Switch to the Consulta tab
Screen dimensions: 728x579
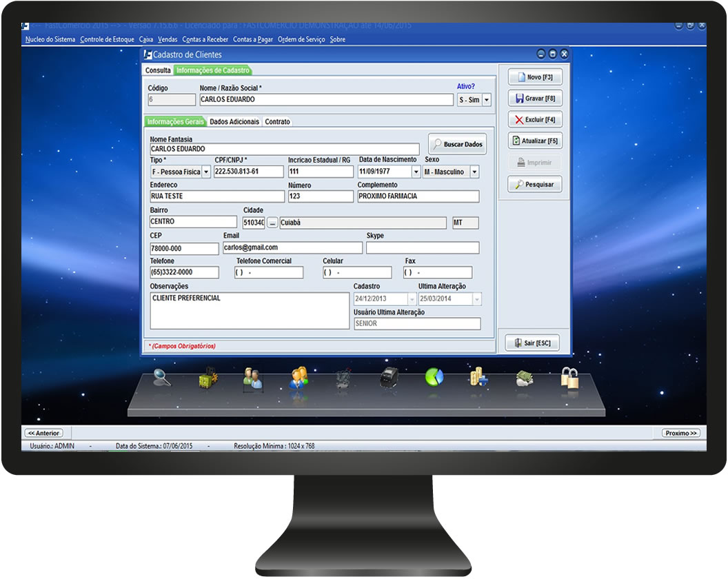[x=158, y=70]
